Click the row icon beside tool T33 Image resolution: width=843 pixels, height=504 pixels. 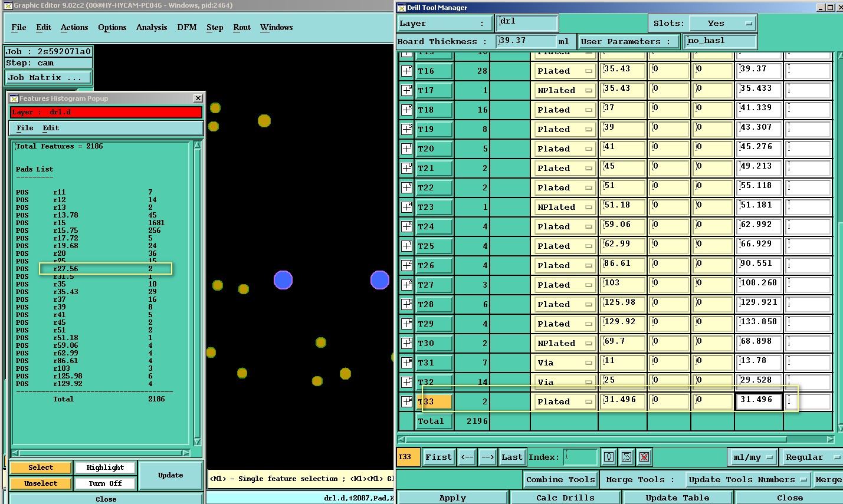(406, 401)
